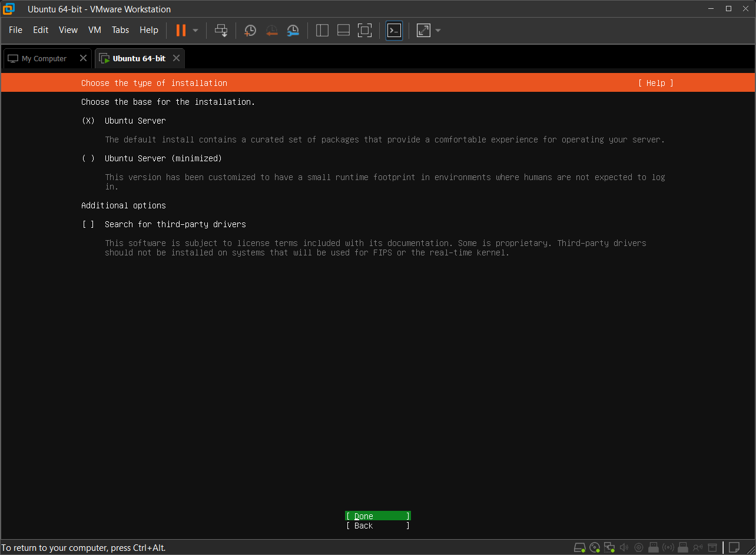The height and width of the screenshot is (555, 756).
Task: Switch to the My Computer tab
Action: [44, 58]
